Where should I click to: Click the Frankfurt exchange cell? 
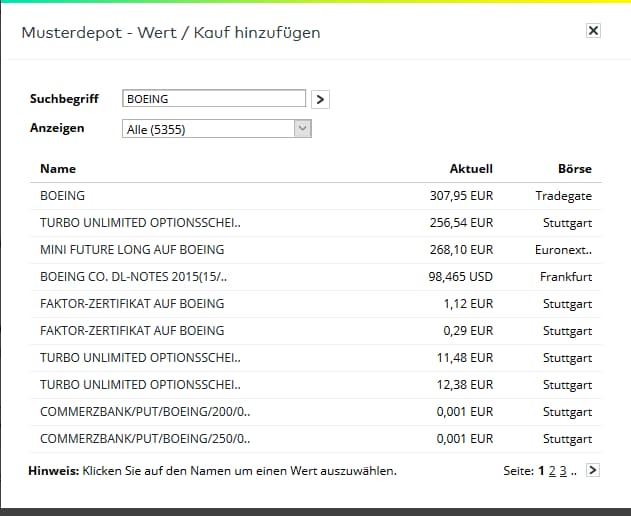566,277
